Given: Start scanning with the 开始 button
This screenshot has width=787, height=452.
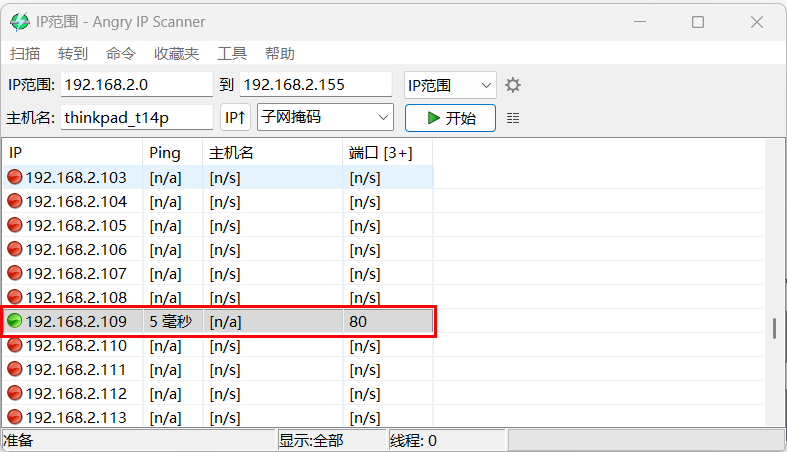Looking at the screenshot, I should tap(450, 118).
